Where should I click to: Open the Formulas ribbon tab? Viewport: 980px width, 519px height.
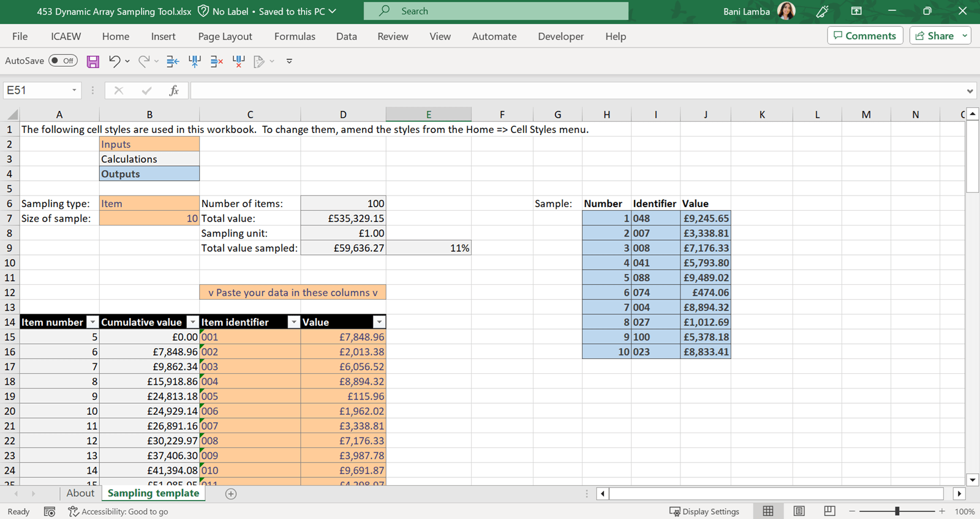[x=295, y=37]
